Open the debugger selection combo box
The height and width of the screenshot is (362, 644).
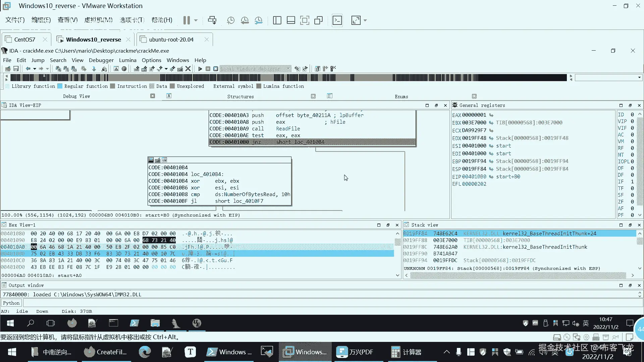tap(256, 69)
